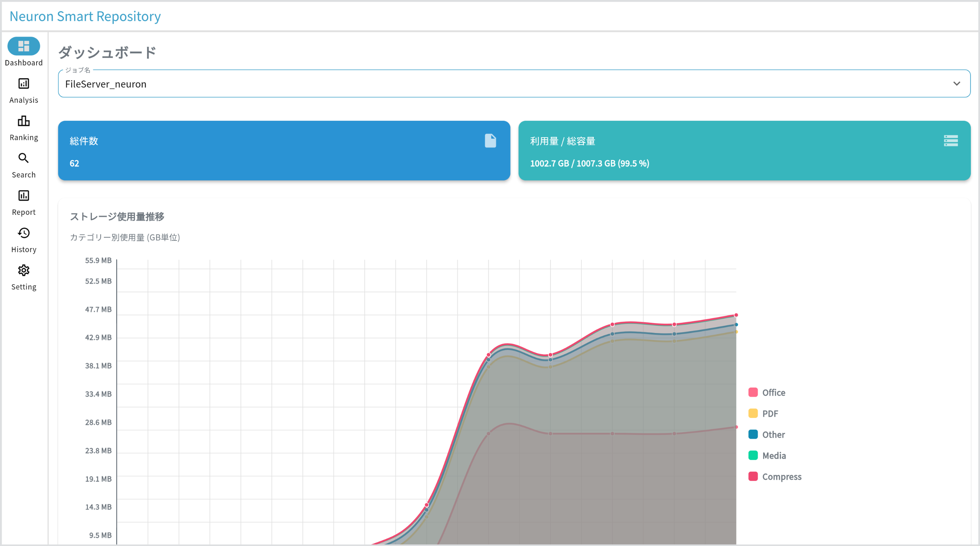
Task: Click the 47.7 MB axis label
Action: [x=98, y=309]
